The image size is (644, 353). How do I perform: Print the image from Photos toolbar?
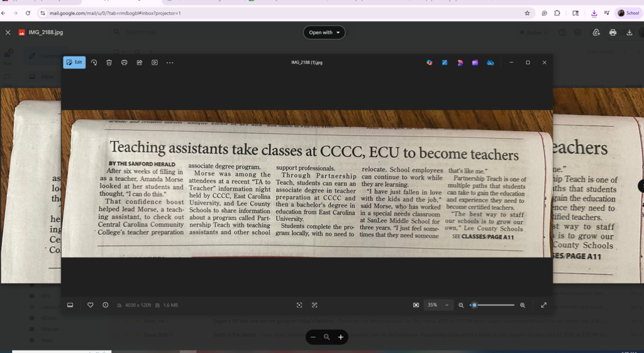coord(124,62)
